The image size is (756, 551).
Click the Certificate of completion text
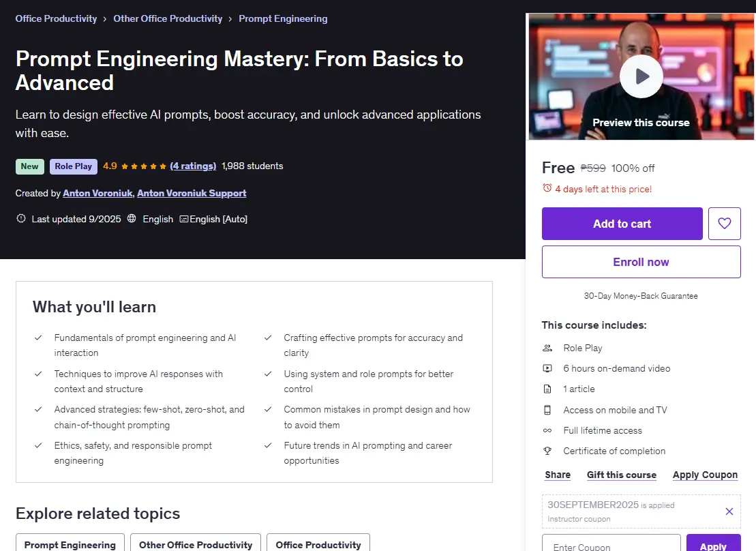(614, 451)
